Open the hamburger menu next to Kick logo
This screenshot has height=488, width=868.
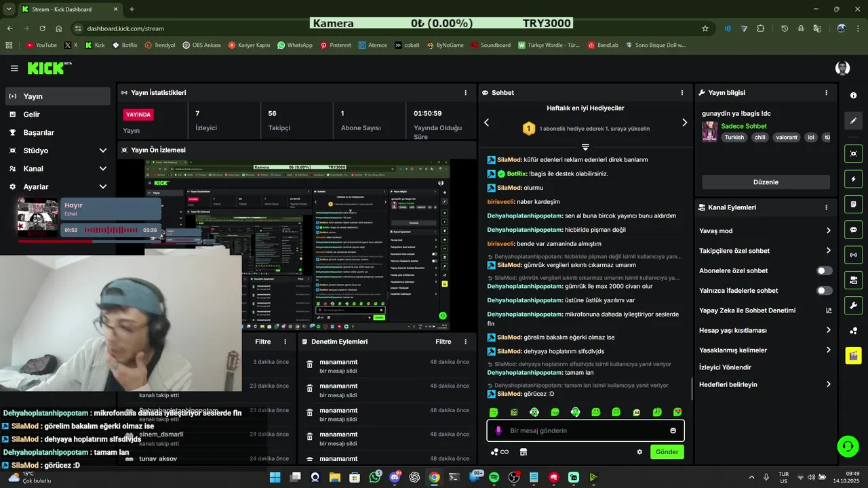click(14, 68)
